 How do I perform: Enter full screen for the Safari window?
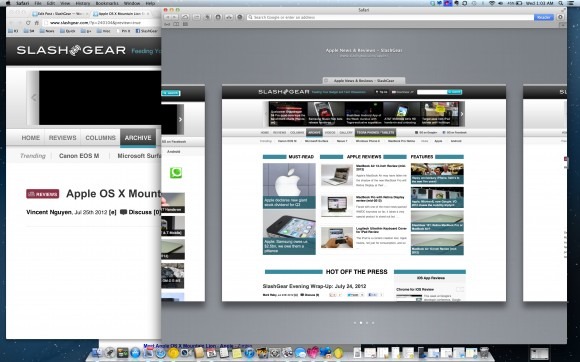tap(563, 10)
